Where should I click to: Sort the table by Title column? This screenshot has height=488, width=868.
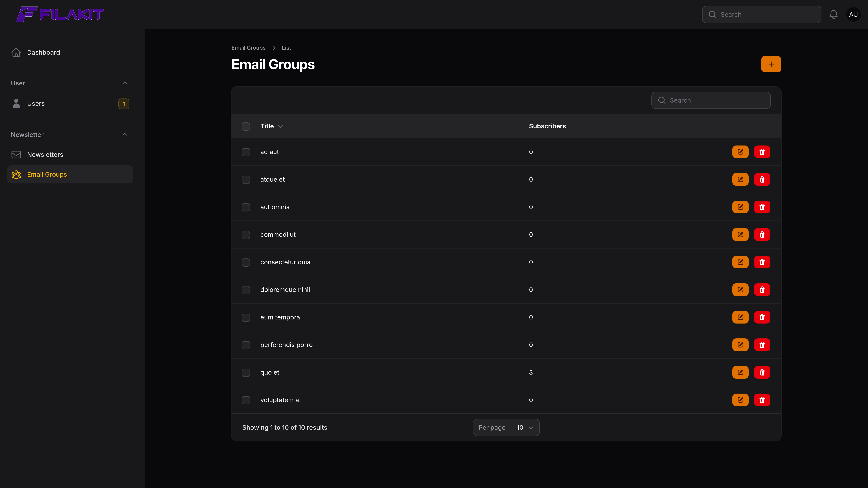(271, 126)
